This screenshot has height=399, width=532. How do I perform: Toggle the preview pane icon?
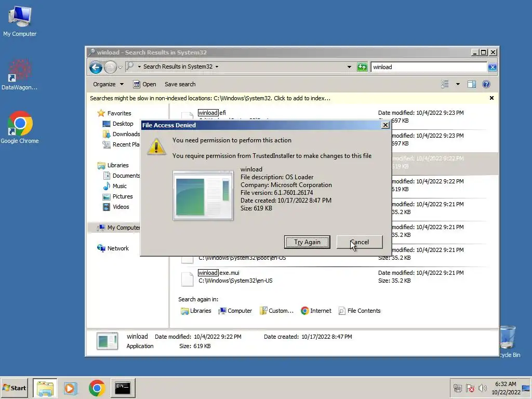click(472, 84)
